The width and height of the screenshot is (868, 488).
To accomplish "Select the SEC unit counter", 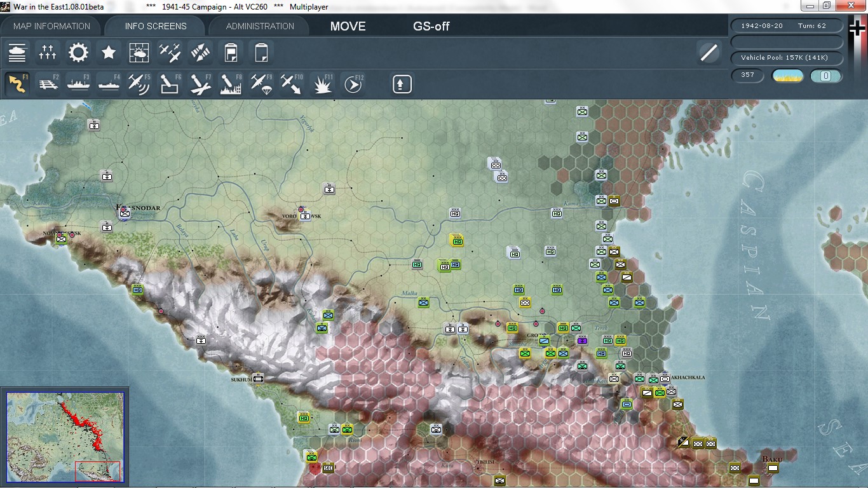I will point(328,468).
